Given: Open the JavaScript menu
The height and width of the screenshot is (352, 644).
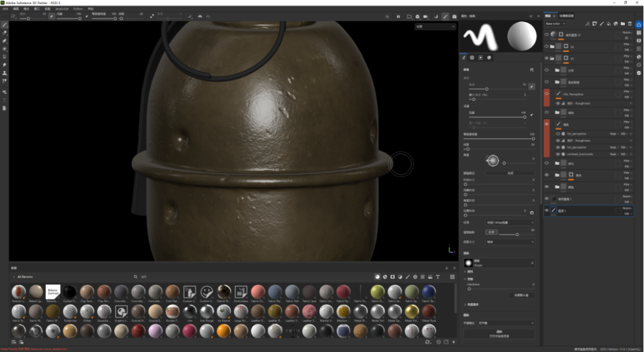Looking at the screenshot, I should [x=61, y=8].
